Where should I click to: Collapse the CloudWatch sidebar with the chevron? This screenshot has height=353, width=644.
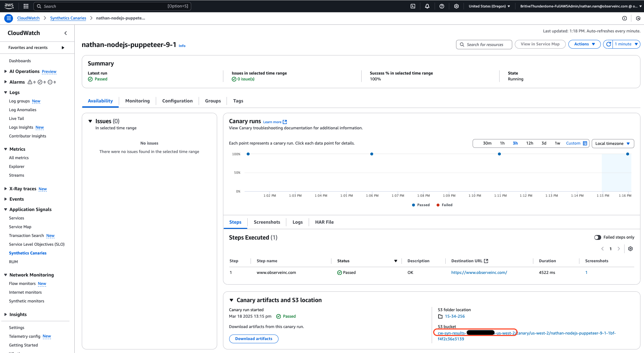pyautogui.click(x=66, y=33)
